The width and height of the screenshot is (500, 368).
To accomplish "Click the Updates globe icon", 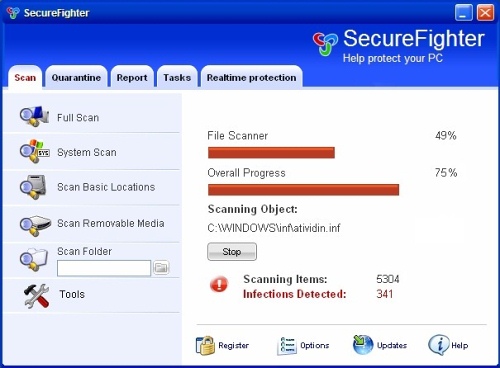I will (x=363, y=345).
